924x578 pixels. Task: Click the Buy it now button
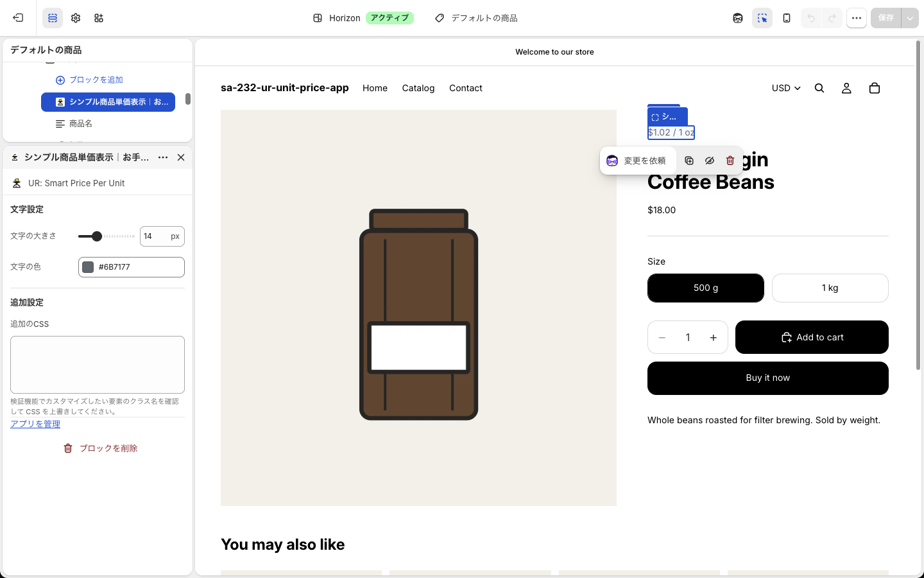768,378
